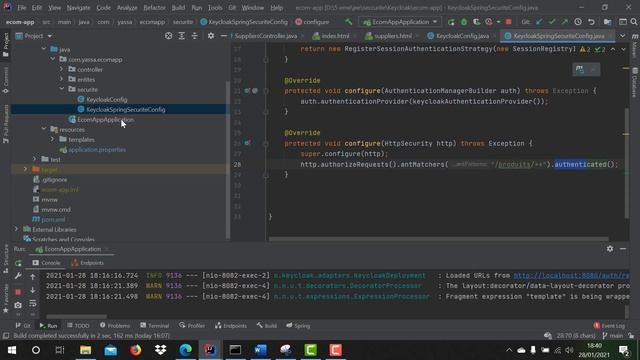Open the EcomAppApplication run configuration dropdown
This screenshot has width=640, height=360.
coord(400,22)
